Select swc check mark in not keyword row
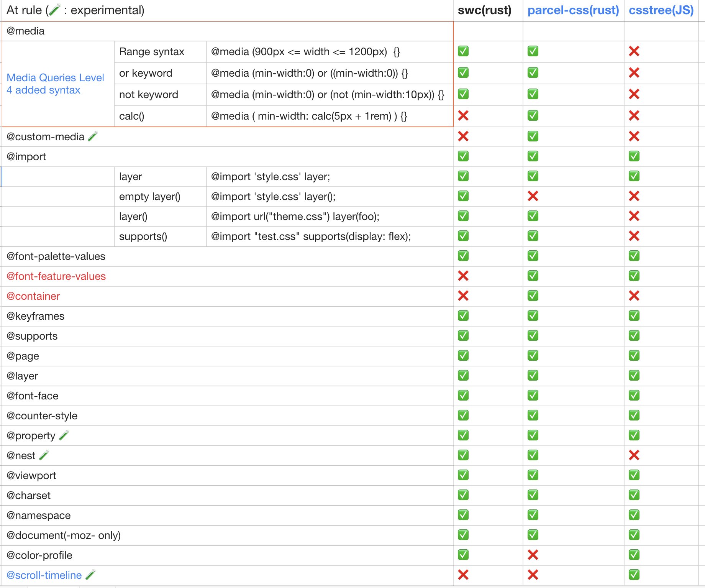Viewport: 705px width, 588px height. pyautogui.click(x=463, y=94)
